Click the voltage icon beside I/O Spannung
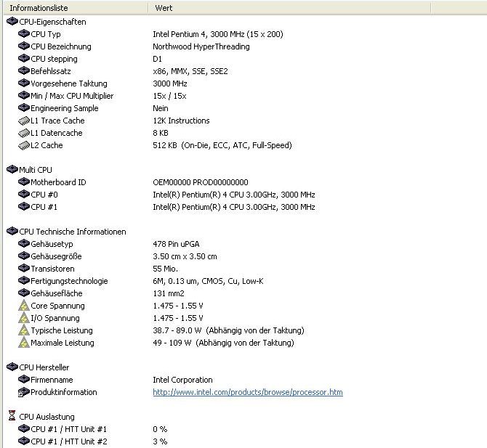Viewport: 487px width, 448px height. pyautogui.click(x=23, y=318)
